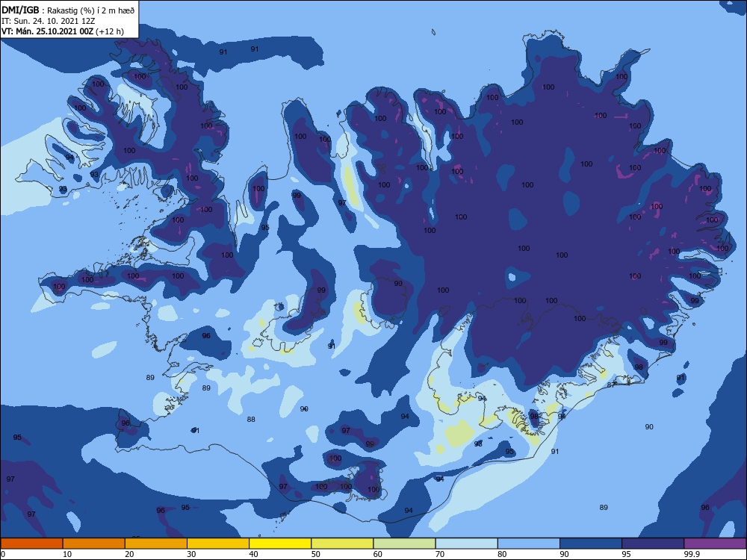Pick the medium blue 90–95 legend swatch
This screenshot has height=560, width=747.
tap(591, 544)
